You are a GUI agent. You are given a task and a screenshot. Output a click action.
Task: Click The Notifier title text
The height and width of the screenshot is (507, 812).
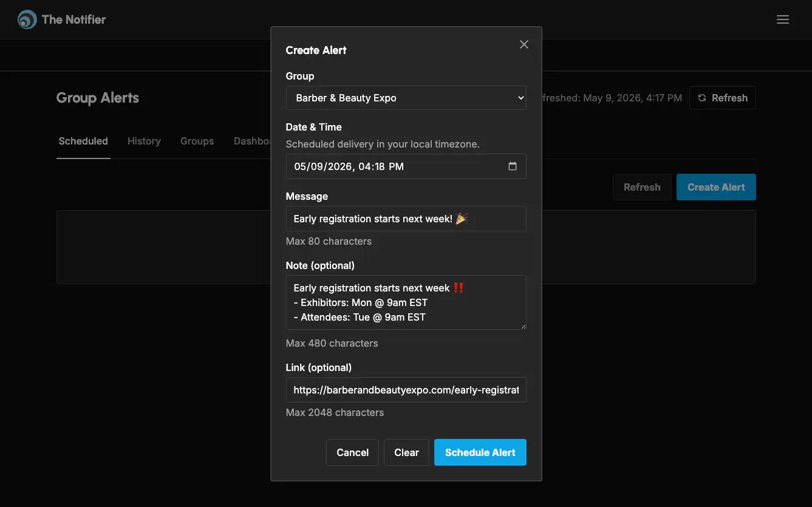tap(73, 19)
